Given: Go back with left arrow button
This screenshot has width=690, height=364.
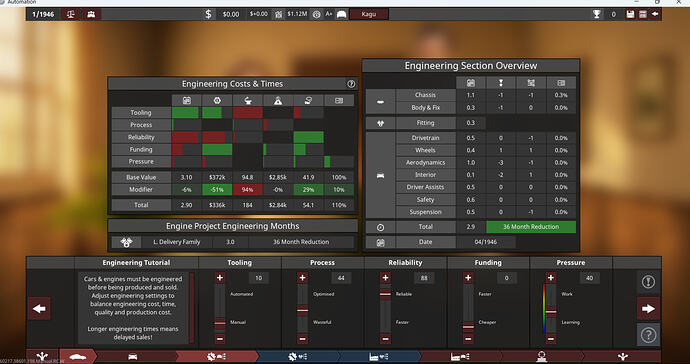Looking at the screenshot, I should (39, 309).
